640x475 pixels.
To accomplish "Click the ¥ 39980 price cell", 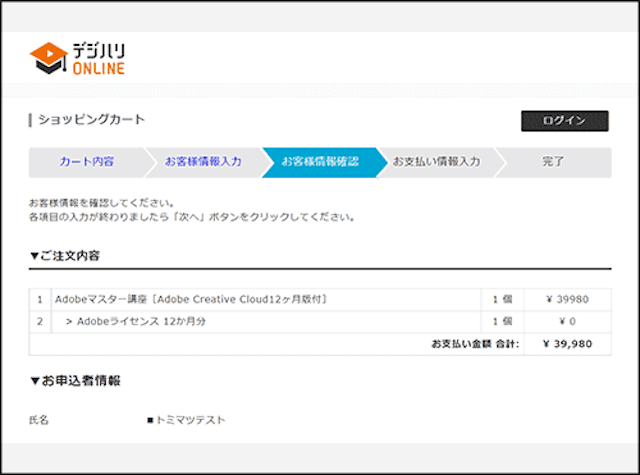I will [567, 300].
